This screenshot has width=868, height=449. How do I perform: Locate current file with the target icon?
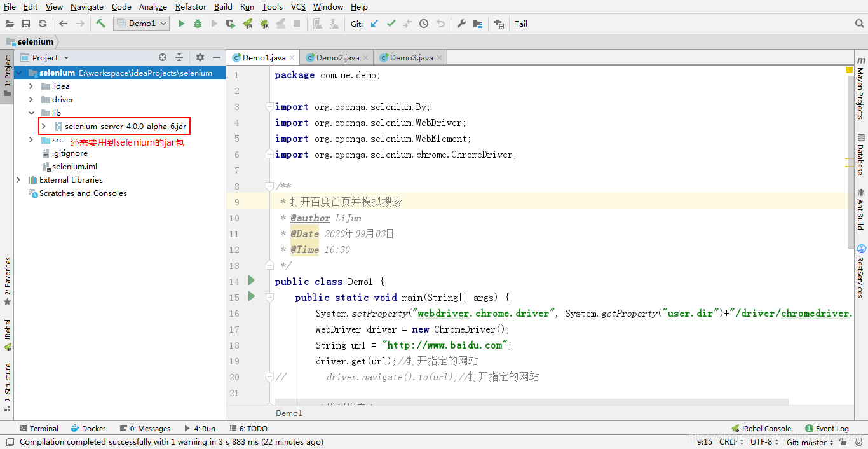tap(163, 57)
